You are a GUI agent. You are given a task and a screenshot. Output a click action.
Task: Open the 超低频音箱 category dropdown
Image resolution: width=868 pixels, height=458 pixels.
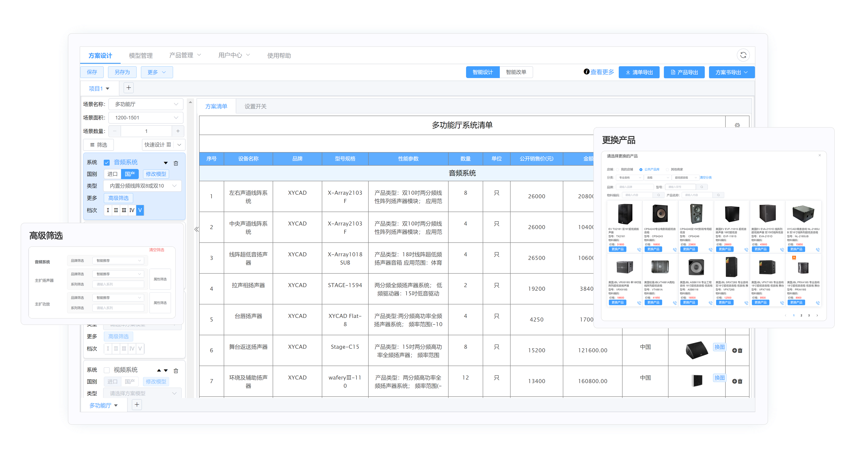click(x=685, y=178)
